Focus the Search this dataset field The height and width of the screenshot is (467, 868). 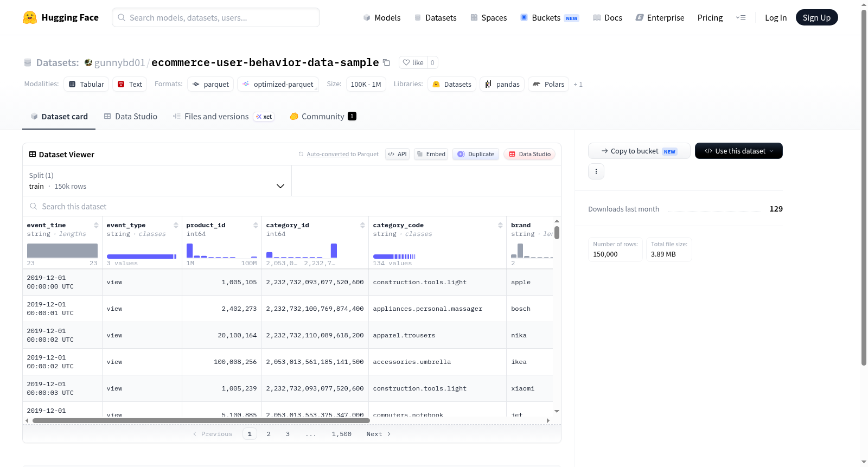(x=292, y=206)
